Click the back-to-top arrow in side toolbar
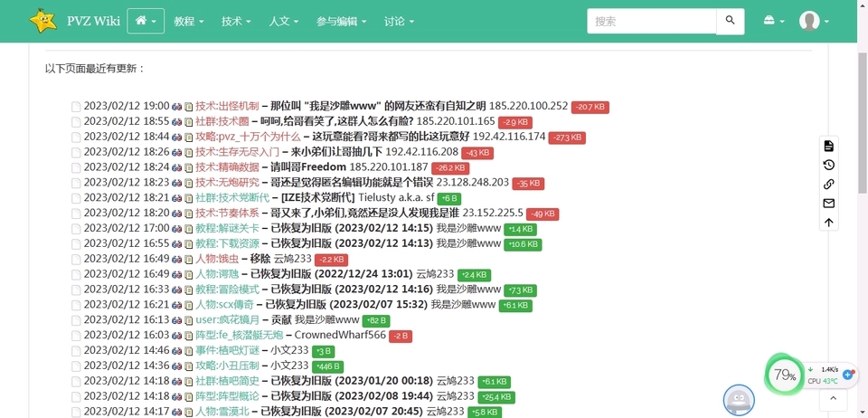The height and width of the screenshot is (418, 868). 828,222
